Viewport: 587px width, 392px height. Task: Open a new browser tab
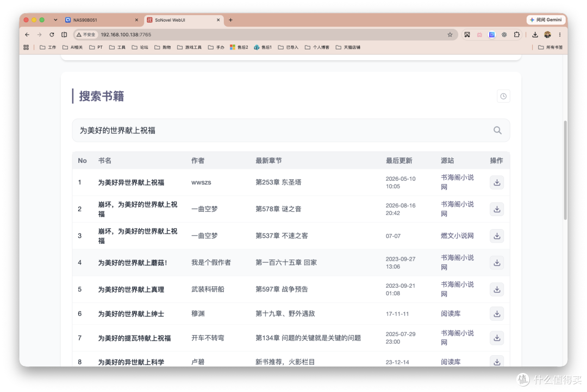tap(230, 20)
